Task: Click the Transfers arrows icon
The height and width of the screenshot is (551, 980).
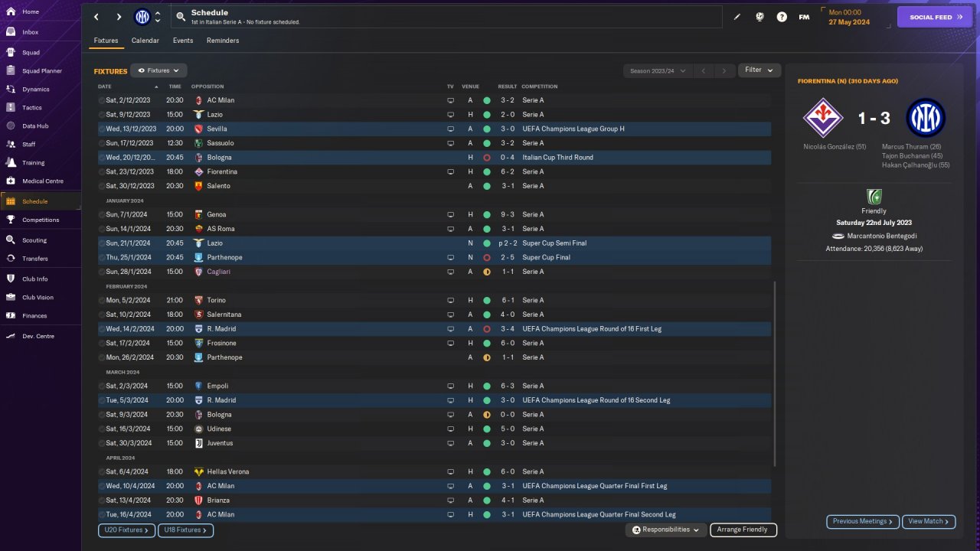Action: (x=11, y=259)
